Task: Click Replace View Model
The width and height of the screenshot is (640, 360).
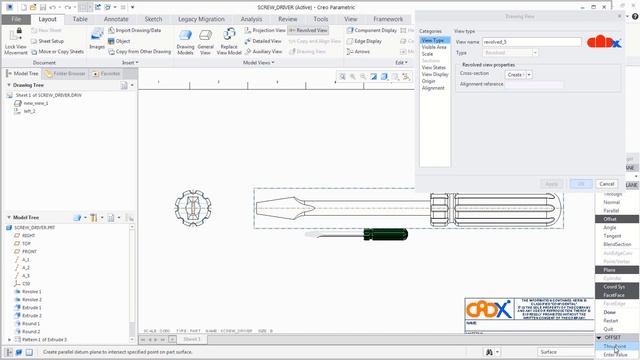Action: coord(229,42)
